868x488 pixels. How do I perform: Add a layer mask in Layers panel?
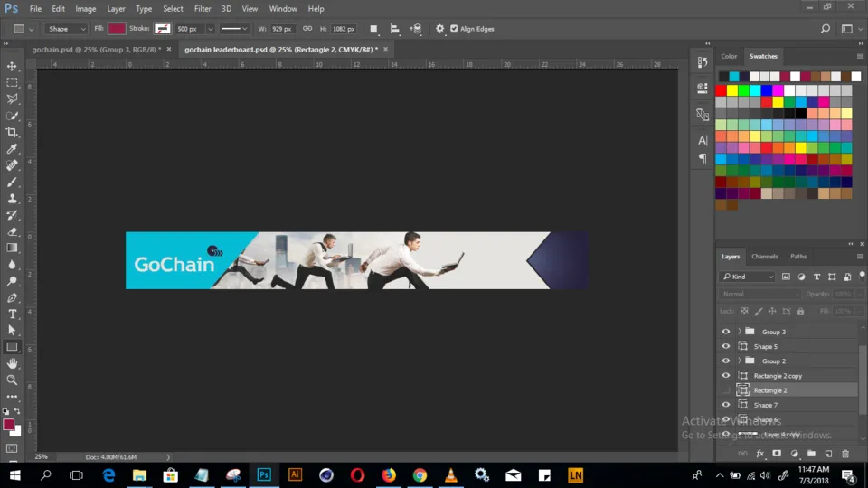(777, 454)
